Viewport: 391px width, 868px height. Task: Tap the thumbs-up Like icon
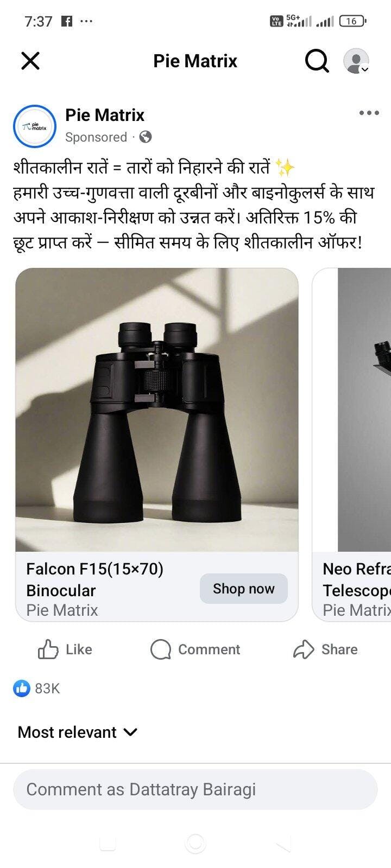pos(48,649)
